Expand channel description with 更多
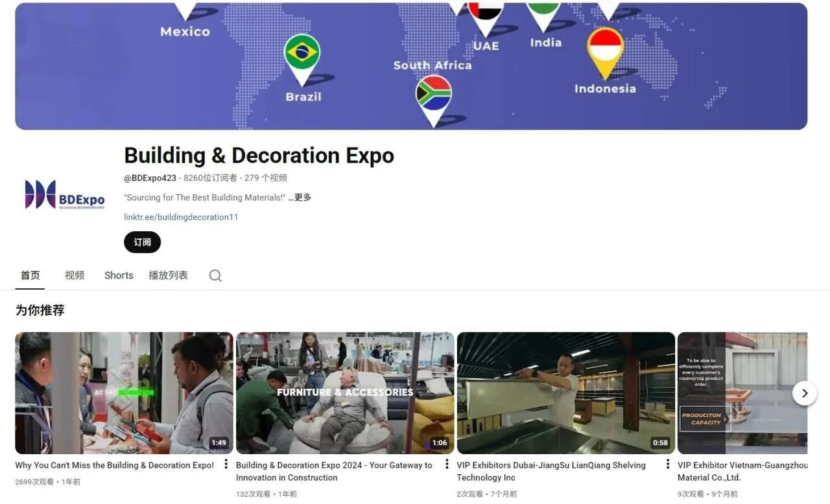830x504 pixels. click(302, 198)
